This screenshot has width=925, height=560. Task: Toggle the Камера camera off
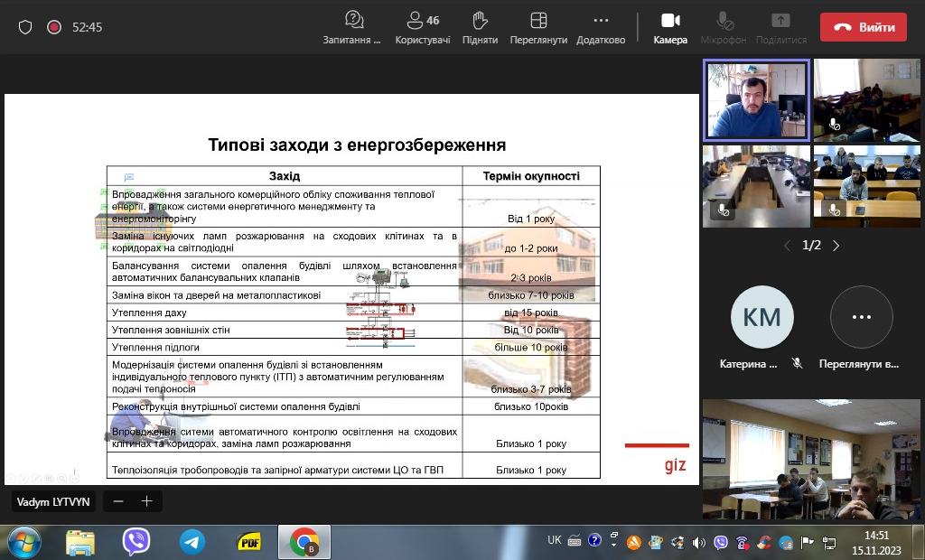coord(670,26)
